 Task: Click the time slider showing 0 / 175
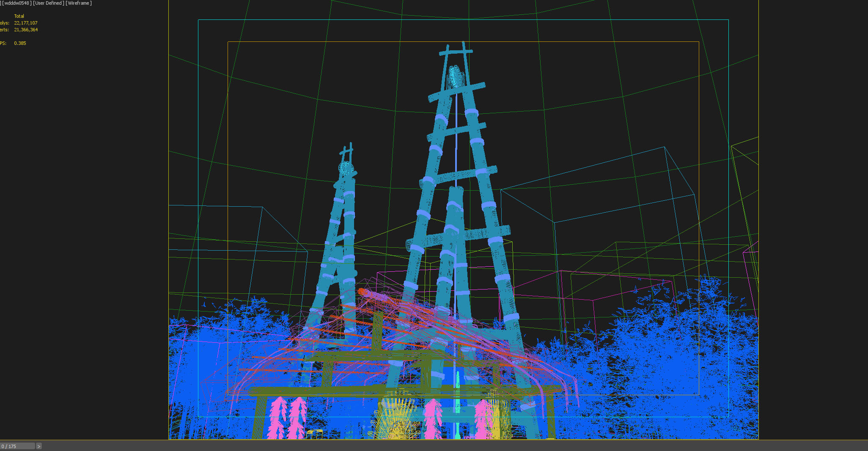point(17,446)
